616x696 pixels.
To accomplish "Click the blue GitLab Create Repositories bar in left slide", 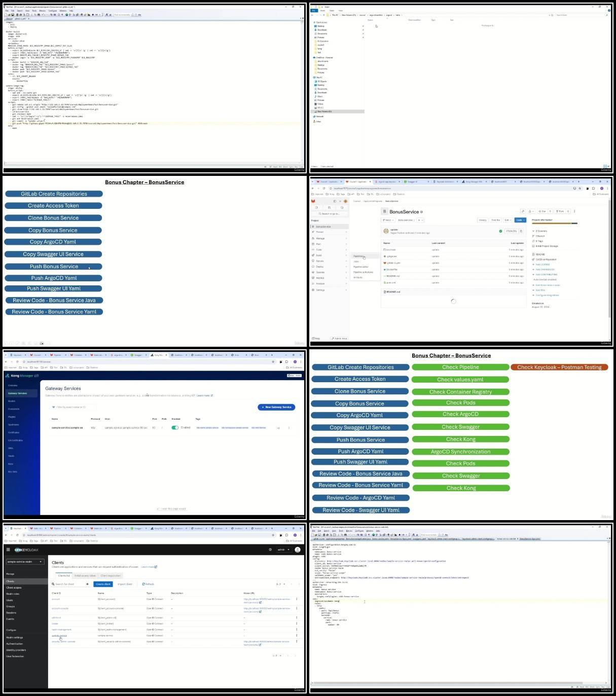I will pos(54,194).
